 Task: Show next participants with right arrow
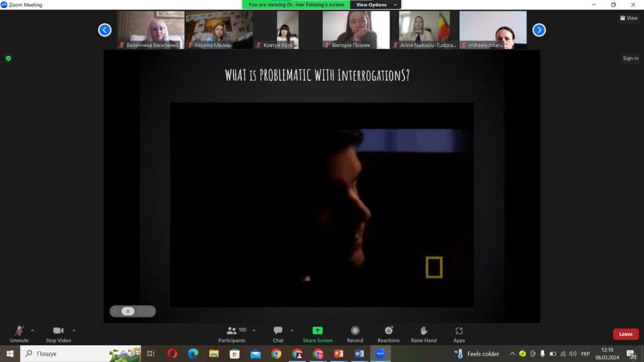539,30
